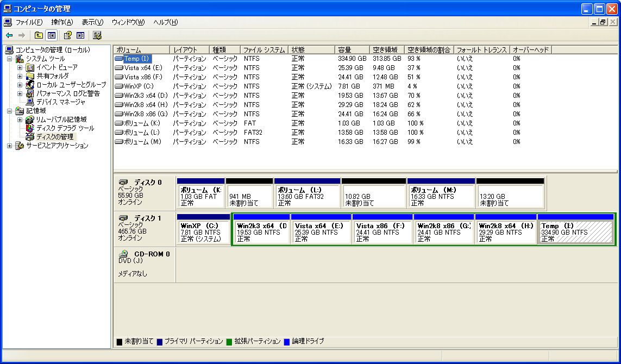This screenshot has height=364, width=621.
Task: Open the View menu
Action: point(93,22)
